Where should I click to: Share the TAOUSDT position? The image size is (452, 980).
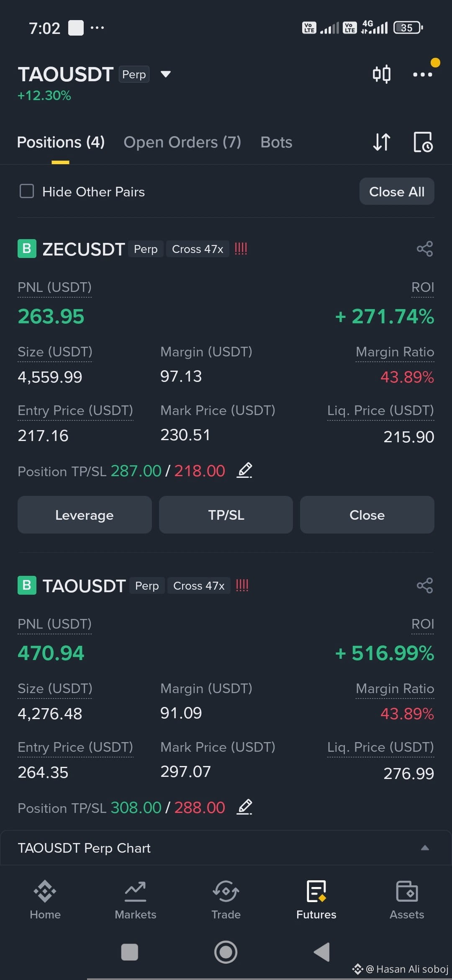(425, 585)
